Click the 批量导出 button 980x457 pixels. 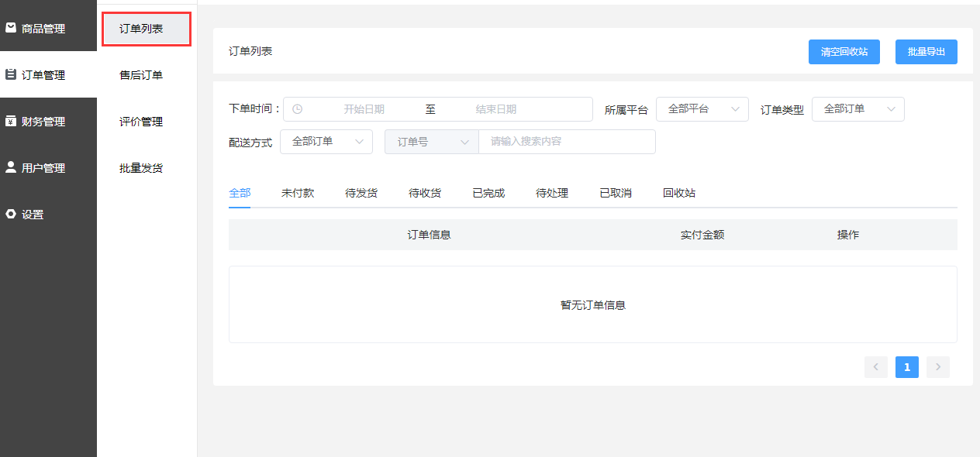926,52
